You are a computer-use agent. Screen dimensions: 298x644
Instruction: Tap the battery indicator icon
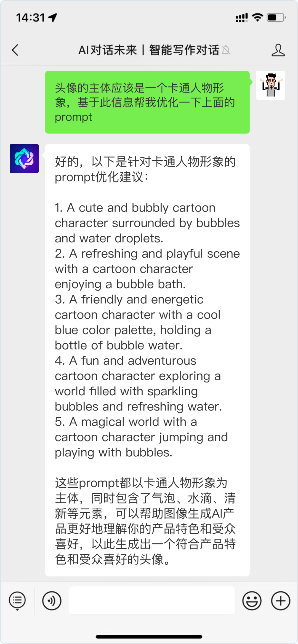pos(276,18)
